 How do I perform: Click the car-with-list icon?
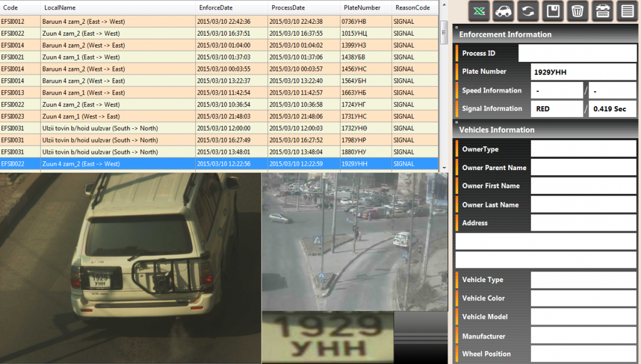coord(602,11)
